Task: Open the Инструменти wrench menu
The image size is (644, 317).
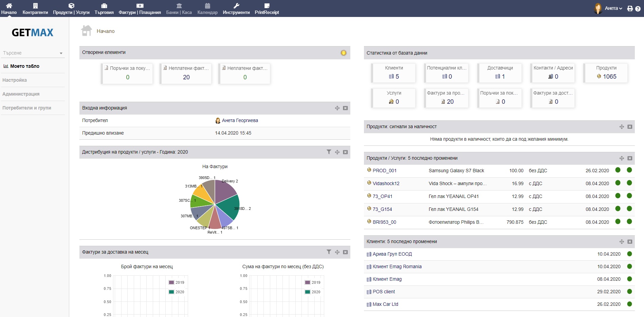Action: pyautogui.click(x=236, y=8)
